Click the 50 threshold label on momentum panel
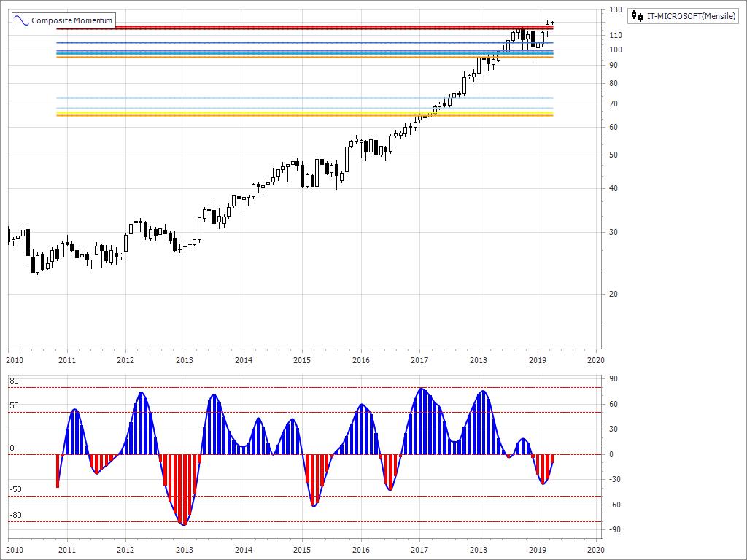The height and width of the screenshot is (560, 747). [15, 405]
